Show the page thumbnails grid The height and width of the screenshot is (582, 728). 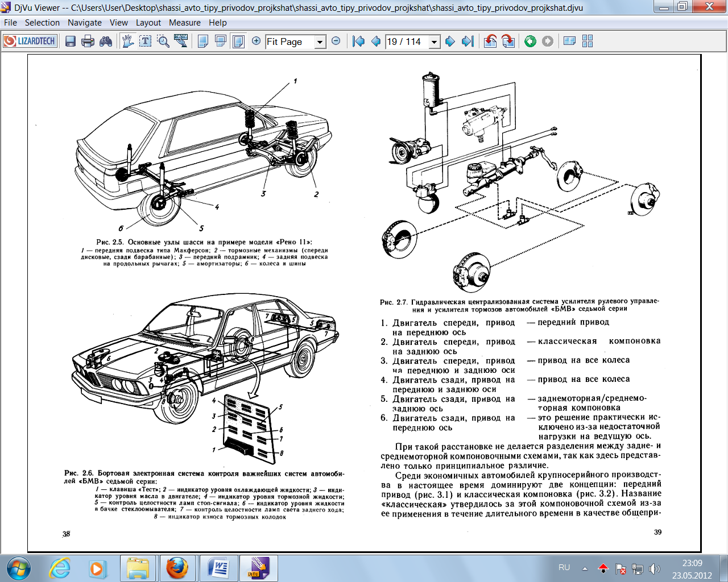[588, 41]
